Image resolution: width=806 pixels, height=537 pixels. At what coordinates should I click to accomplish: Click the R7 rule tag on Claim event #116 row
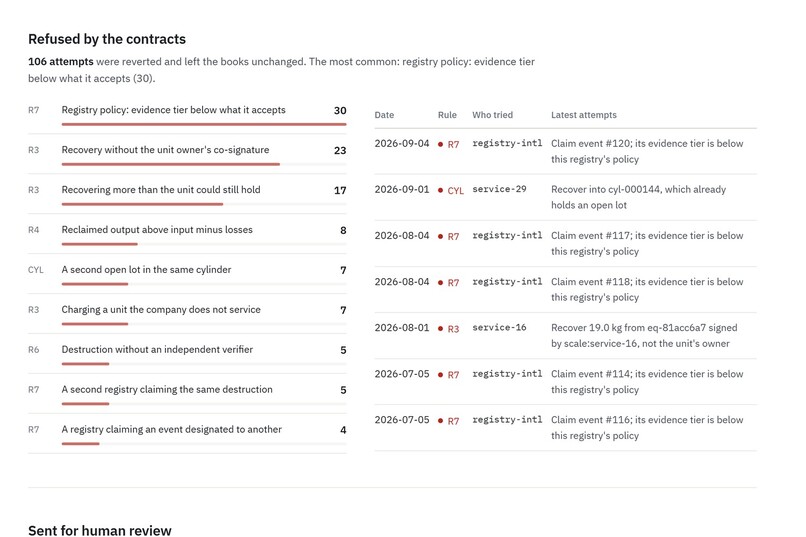[x=449, y=421]
